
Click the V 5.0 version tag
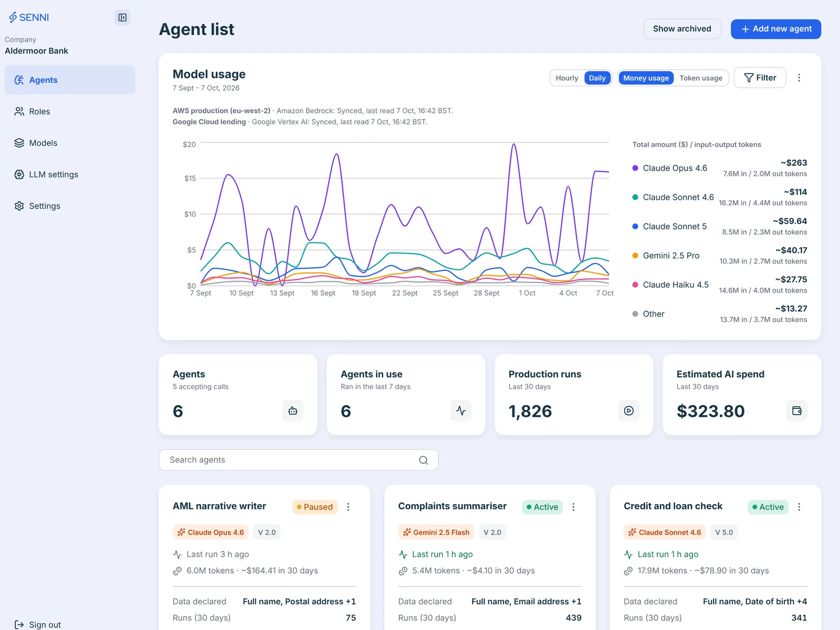tap(724, 532)
